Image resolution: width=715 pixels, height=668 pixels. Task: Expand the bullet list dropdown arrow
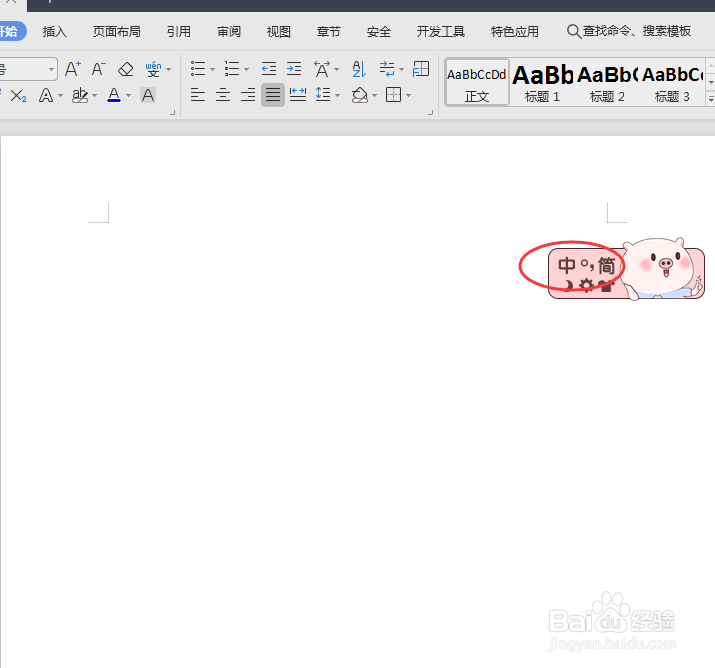[x=212, y=70]
